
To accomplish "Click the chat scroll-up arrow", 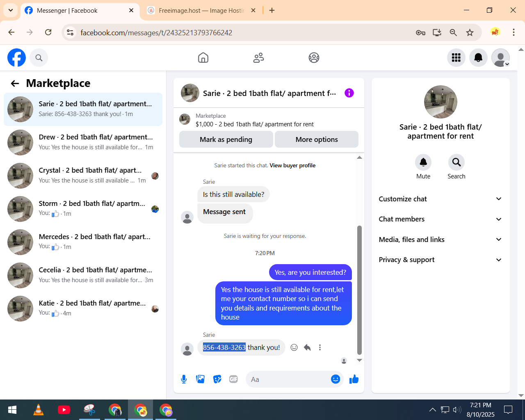I will tap(359, 157).
